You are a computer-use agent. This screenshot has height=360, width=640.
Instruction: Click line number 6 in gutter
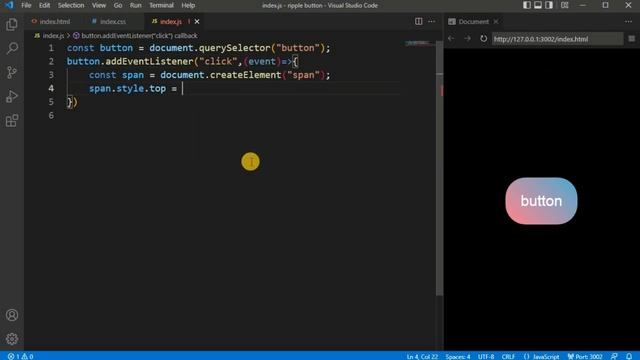click(x=51, y=115)
